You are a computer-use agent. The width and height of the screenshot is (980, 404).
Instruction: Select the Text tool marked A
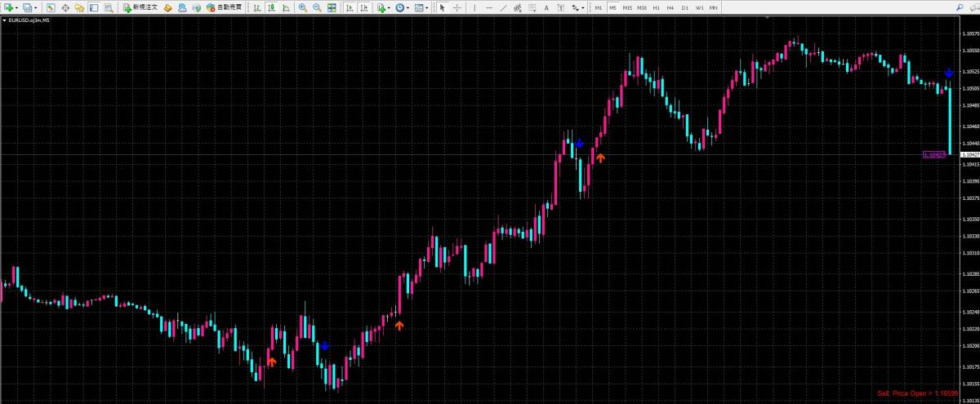(546, 7)
